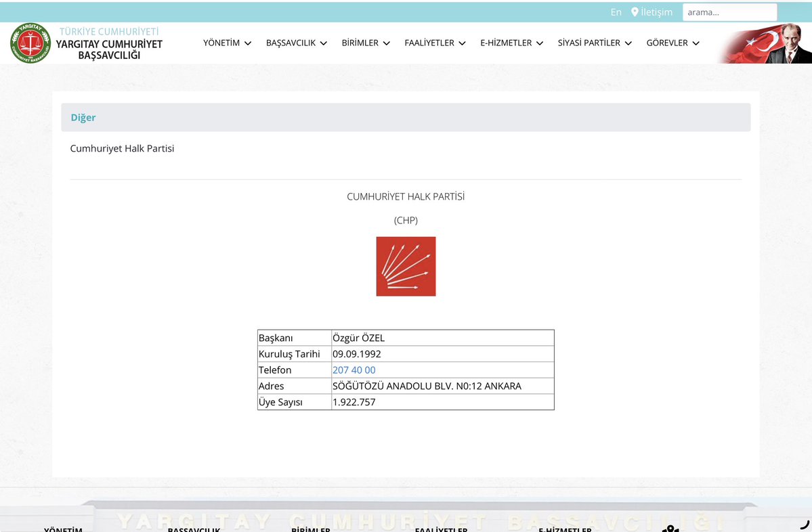Select the CUMHURİYET HALK PARTİSİ centered title
The image size is (812, 532).
[406, 197]
